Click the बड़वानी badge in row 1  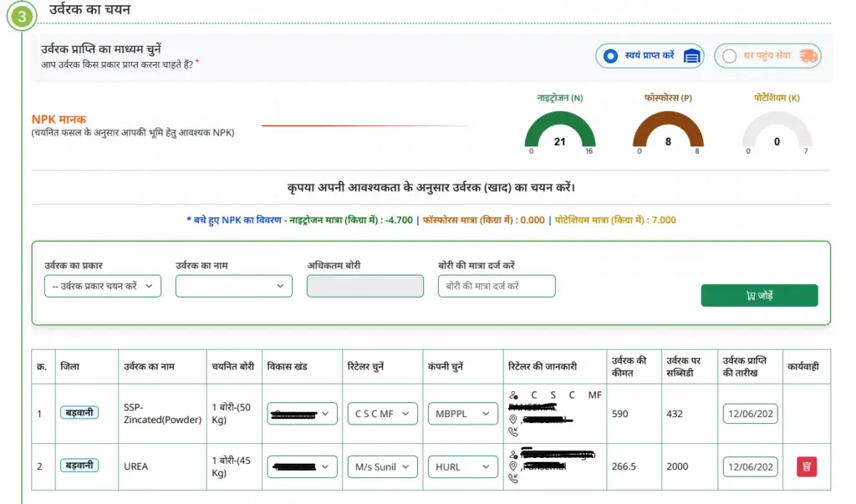(79, 413)
